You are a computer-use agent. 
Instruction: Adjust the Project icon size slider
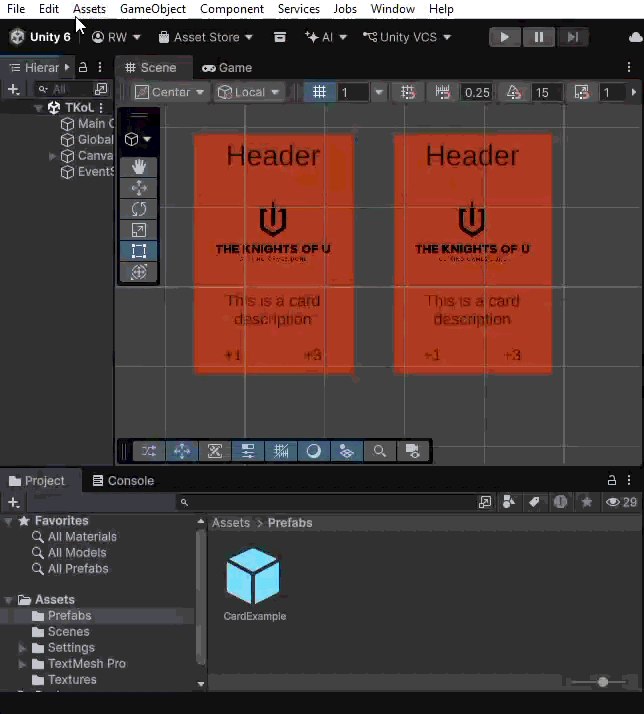coord(602,682)
